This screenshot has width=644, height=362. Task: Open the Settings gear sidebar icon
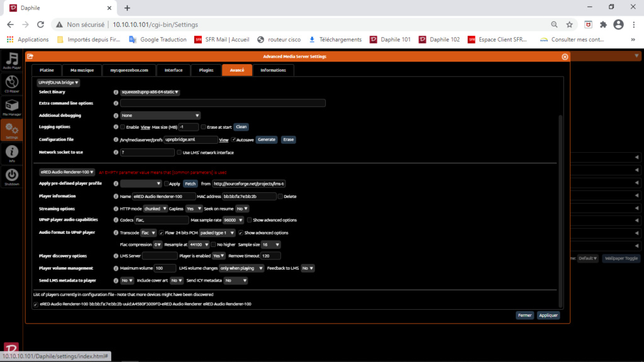point(11,131)
